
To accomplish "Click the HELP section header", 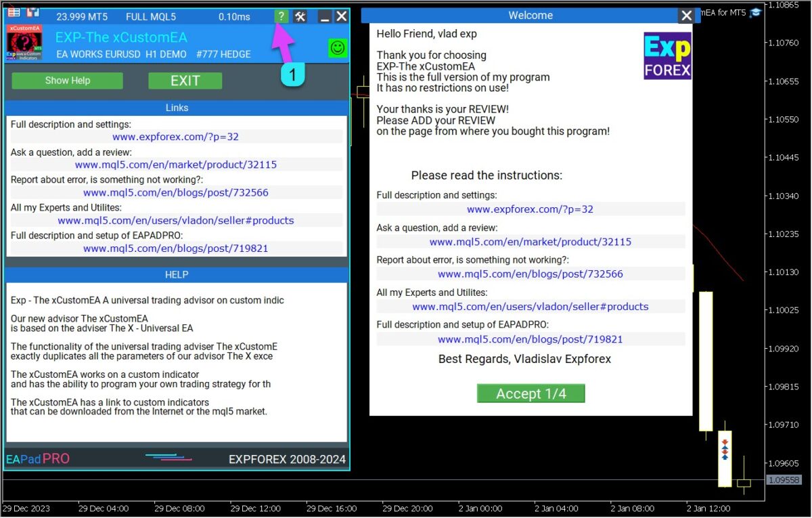I will click(x=177, y=274).
